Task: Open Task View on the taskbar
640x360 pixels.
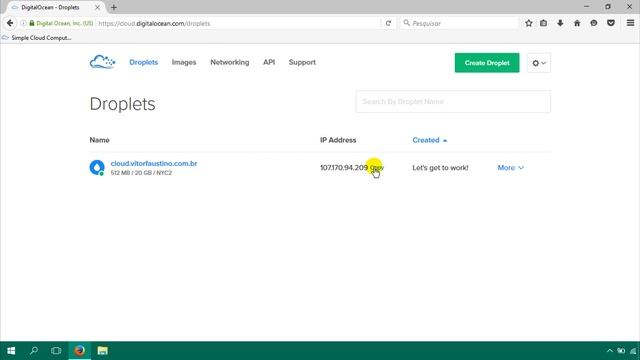Action: [56, 351]
